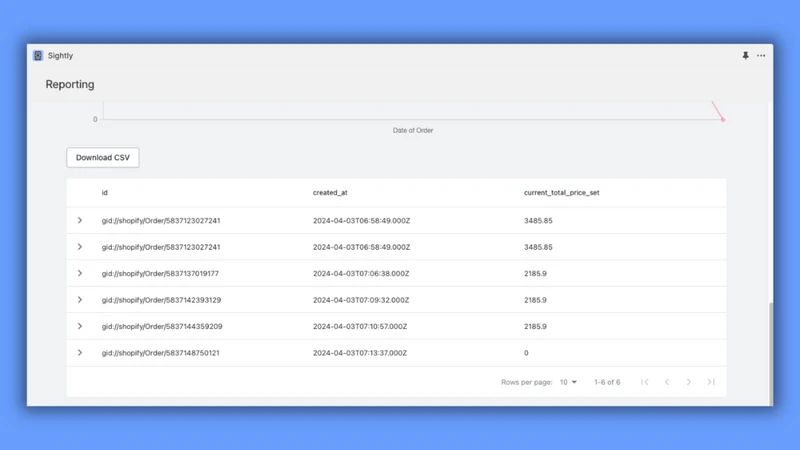
Task: Download the report as CSV
Action: (x=103, y=158)
